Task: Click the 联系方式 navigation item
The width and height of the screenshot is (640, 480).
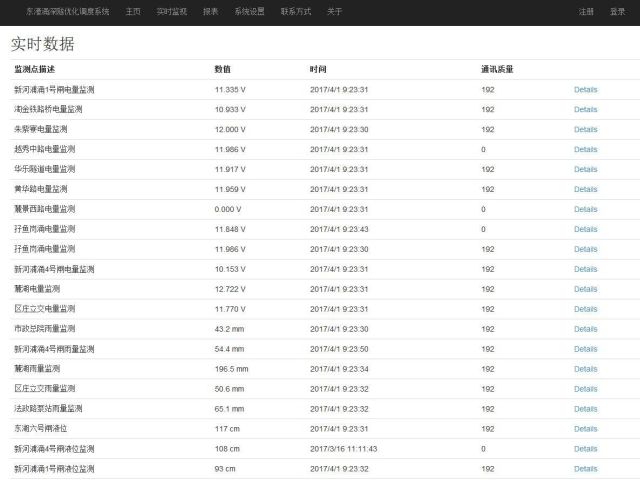Action: pyautogui.click(x=296, y=12)
